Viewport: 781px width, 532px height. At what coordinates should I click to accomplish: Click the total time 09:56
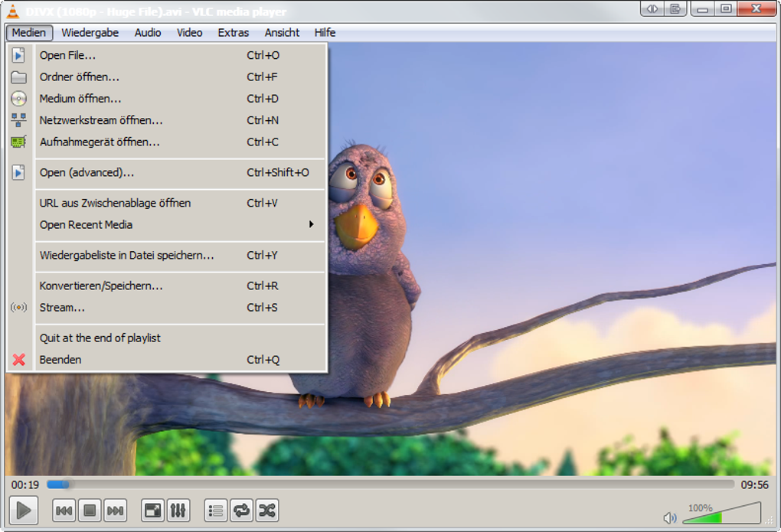(754, 485)
